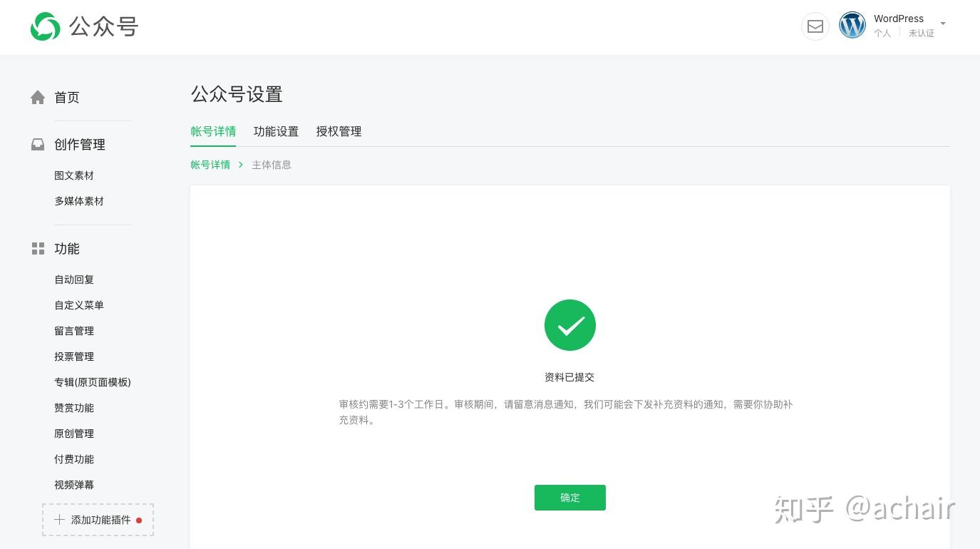Open the message envelope icon
The image size is (980, 549).
pyautogui.click(x=815, y=26)
